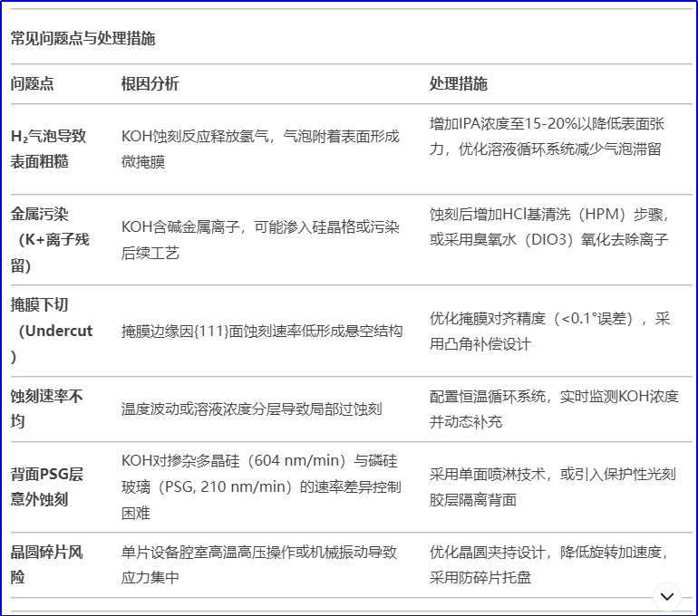This screenshot has height=616, width=698.
Task: Select the H₂气泡导致表面粗糙 cell
Action: [x=49, y=149]
